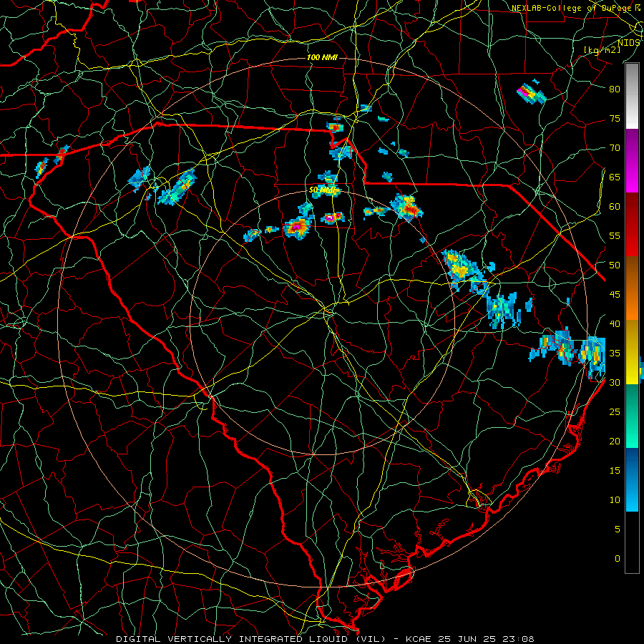Click the 20 value on the scale
The image size is (644, 644).
tap(615, 441)
